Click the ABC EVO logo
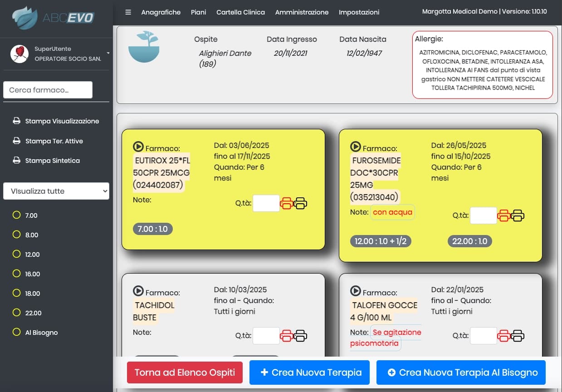The width and height of the screenshot is (562, 392). click(53, 17)
